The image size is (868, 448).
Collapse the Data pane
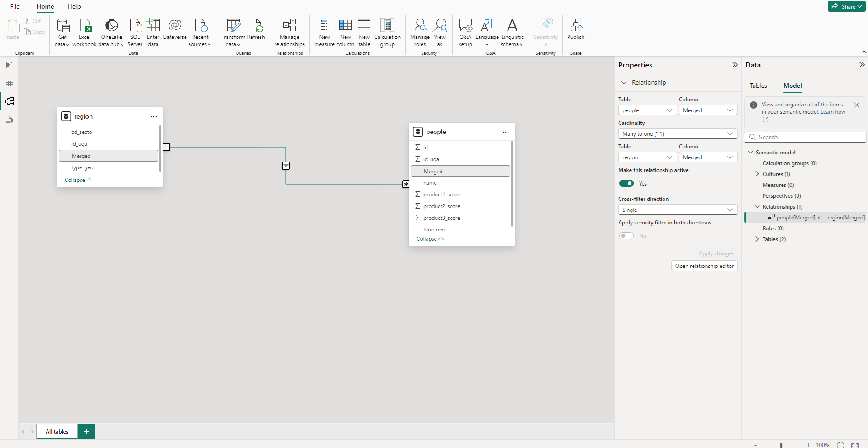pyautogui.click(x=862, y=65)
